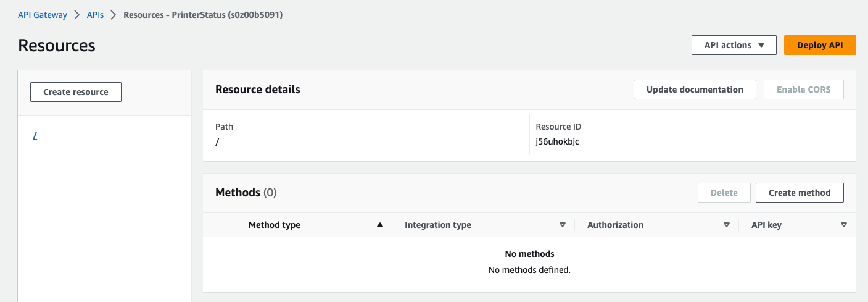868x302 pixels.
Task: Click the Method type ascending sort arrow
Action: point(380,225)
